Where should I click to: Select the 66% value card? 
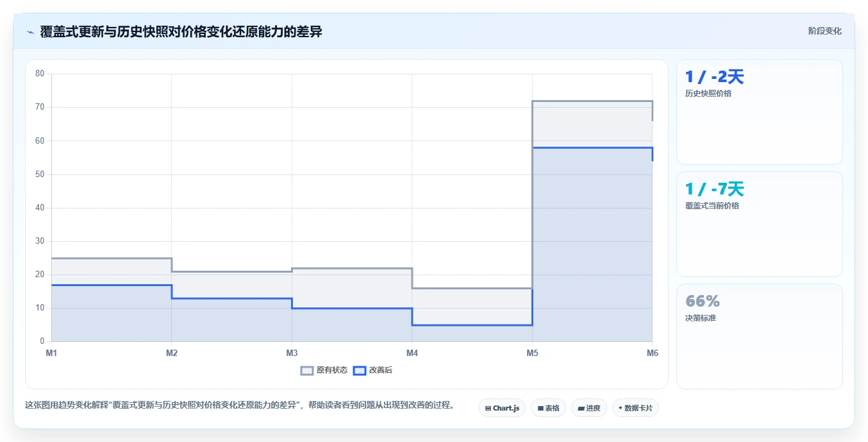760,337
